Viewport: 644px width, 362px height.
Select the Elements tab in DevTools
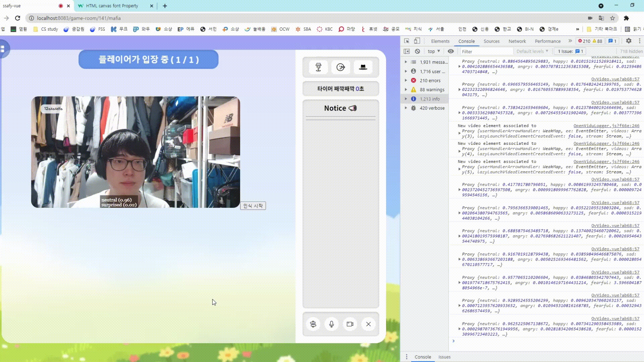[440, 41]
